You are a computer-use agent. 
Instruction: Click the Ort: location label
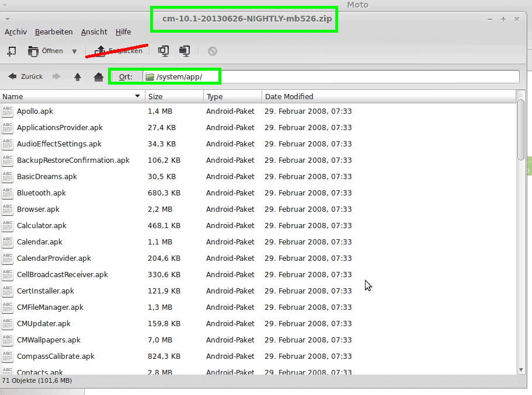click(126, 77)
